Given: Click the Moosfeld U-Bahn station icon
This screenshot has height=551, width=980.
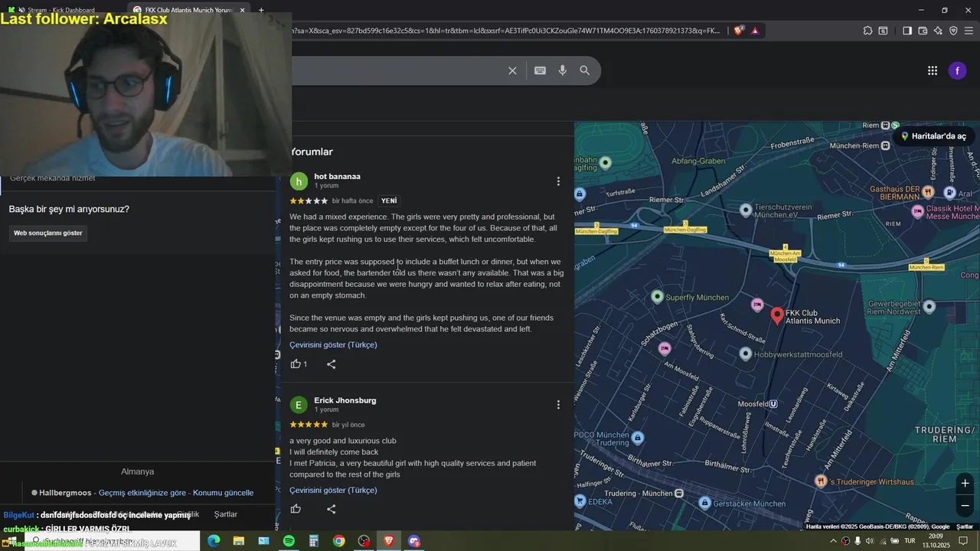Looking at the screenshot, I should [x=773, y=404].
